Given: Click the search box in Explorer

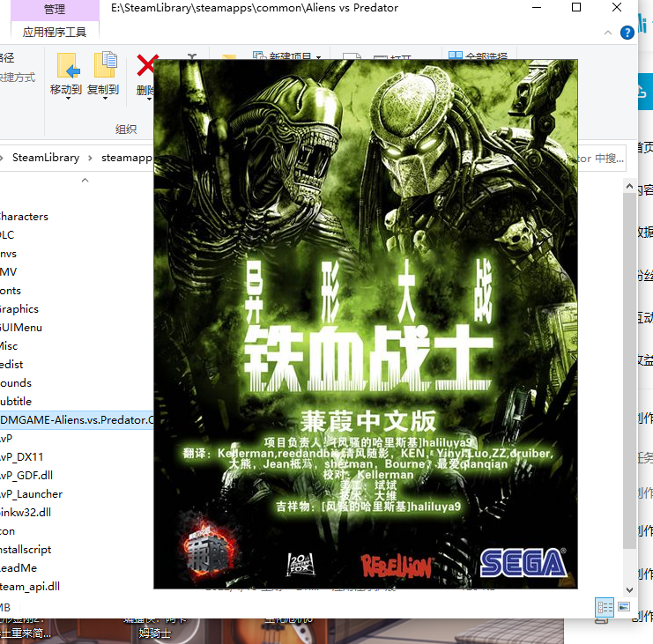Looking at the screenshot, I should [601, 159].
